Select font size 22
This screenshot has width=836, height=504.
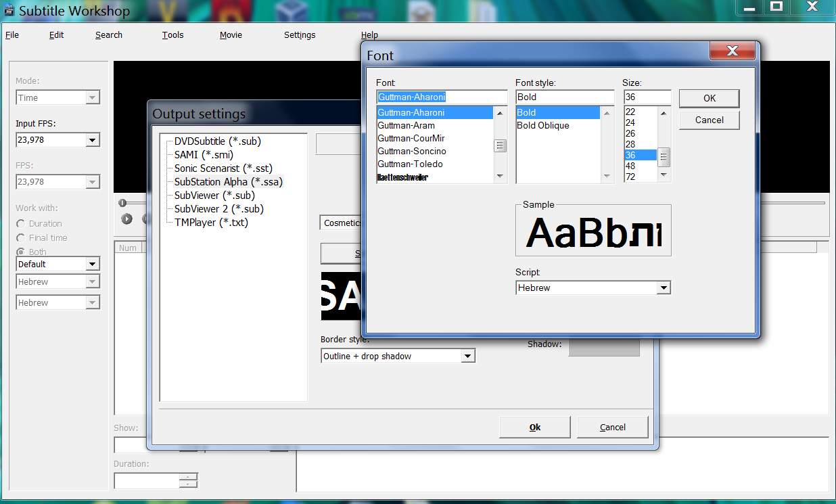click(x=641, y=112)
